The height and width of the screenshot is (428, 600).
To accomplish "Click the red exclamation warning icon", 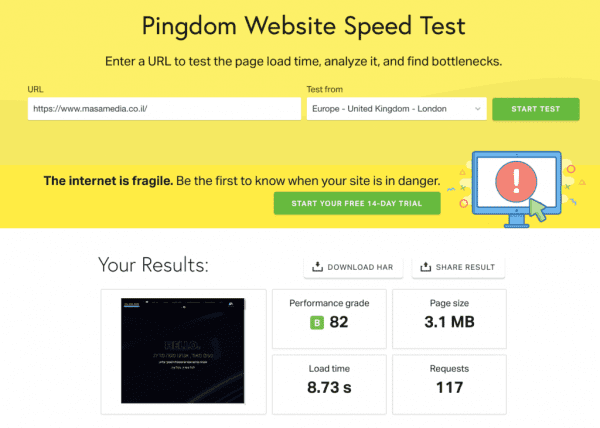I will [x=516, y=181].
